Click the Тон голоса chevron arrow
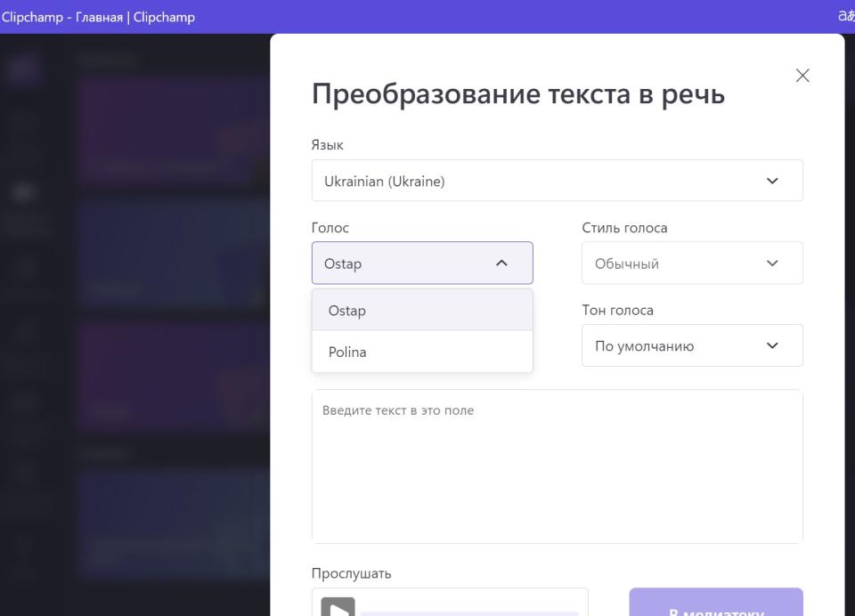Image resolution: width=855 pixels, height=616 pixels. (771, 346)
